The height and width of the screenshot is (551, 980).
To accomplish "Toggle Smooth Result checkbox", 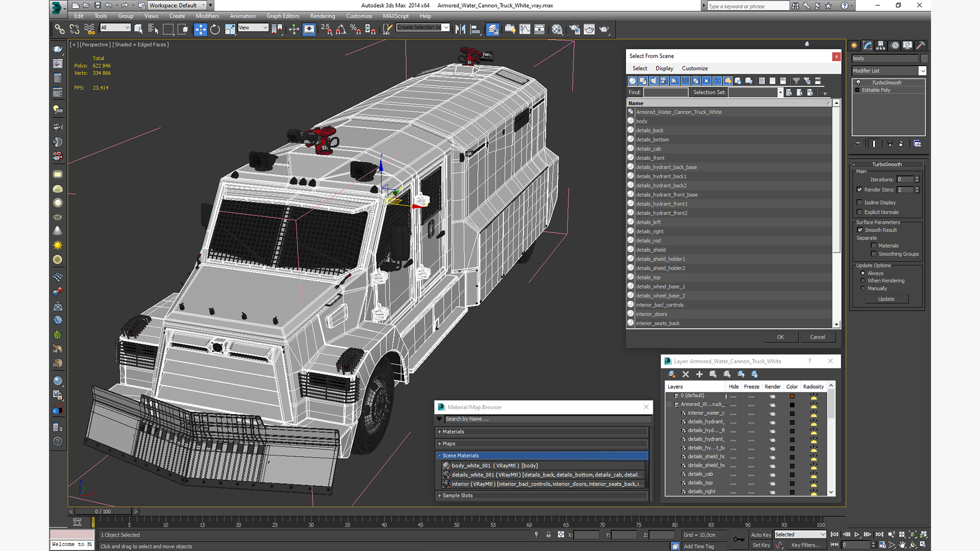I will click(860, 230).
